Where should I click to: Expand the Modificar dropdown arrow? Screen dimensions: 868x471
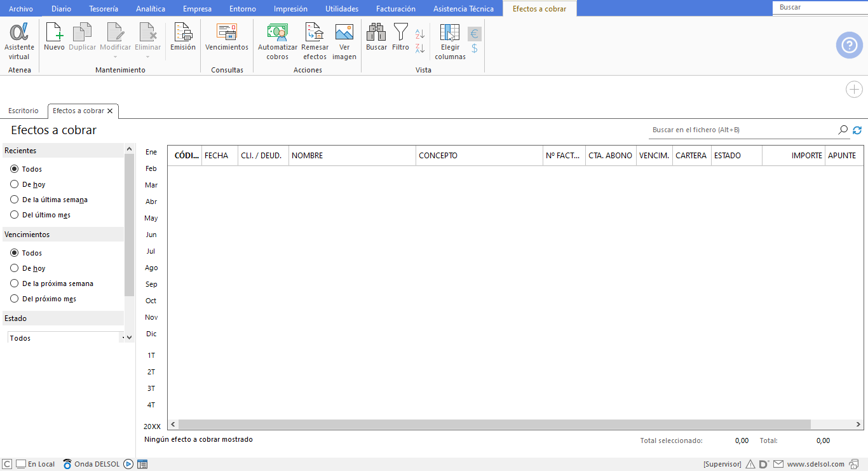pos(116,57)
